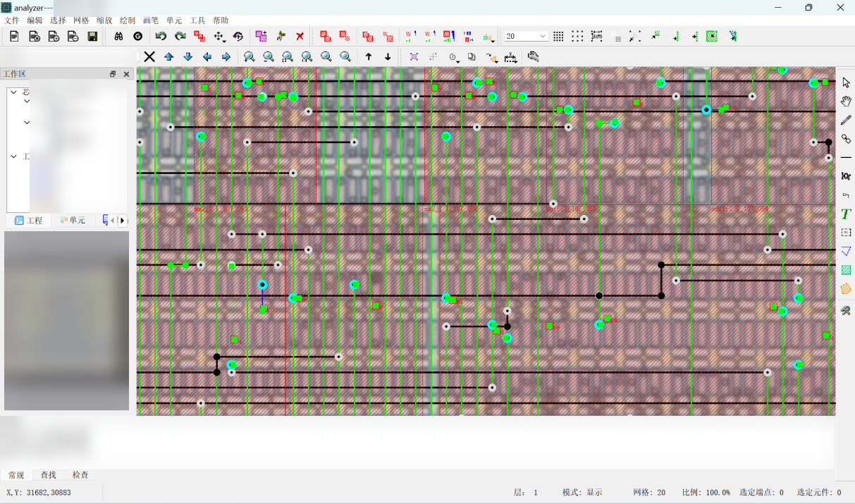
Task: Open the 绘制 menu
Action: (128, 20)
